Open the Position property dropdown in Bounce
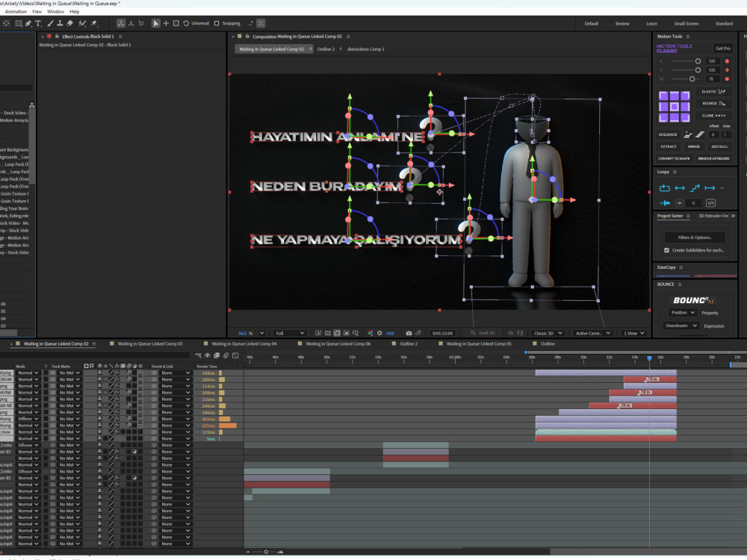 683,312
